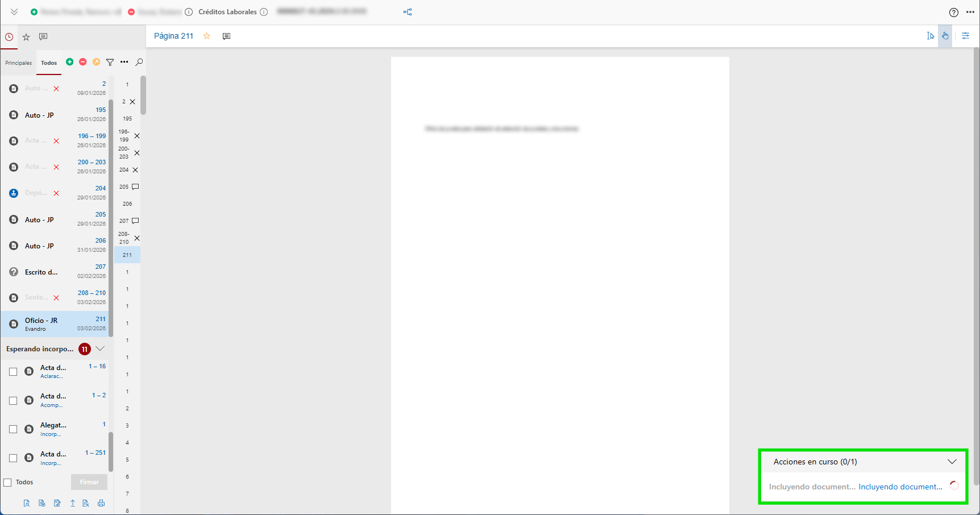Viewport: 980px width, 515px height.
Task: Click the filter funnel icon
Action: point(110,62)
